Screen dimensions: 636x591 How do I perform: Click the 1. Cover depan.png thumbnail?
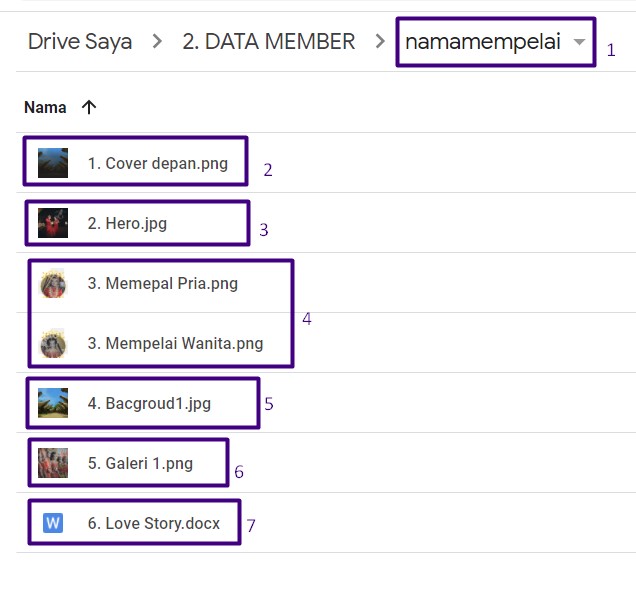click(x=53, y=163)
